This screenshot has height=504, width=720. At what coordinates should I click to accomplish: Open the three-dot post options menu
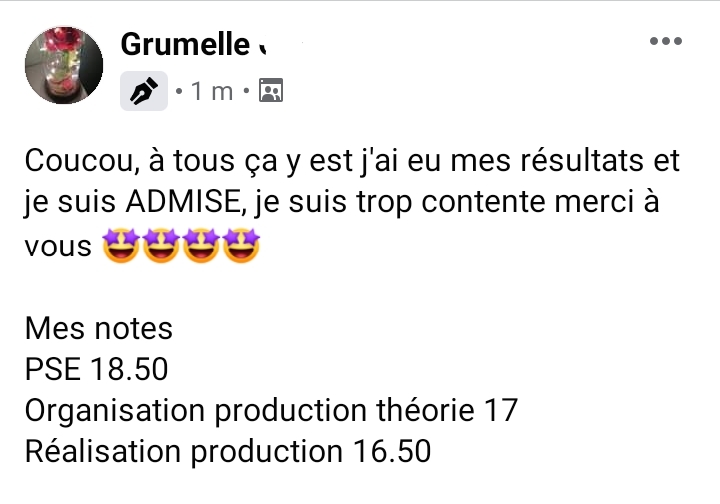pyautogui.click(x=665, y=42)
